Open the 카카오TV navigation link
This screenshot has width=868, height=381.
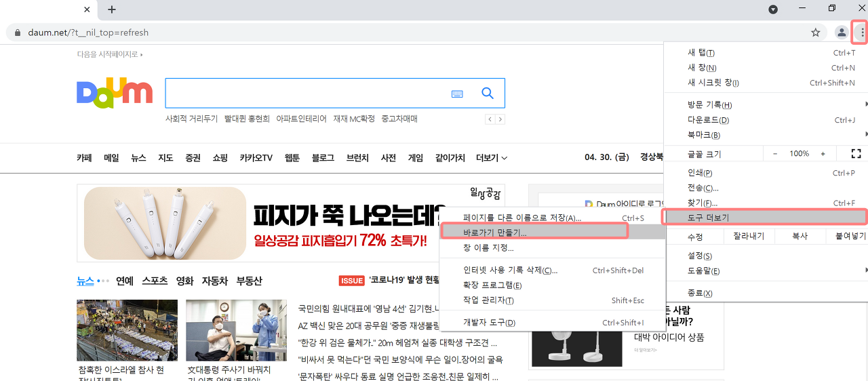point(256,158)
